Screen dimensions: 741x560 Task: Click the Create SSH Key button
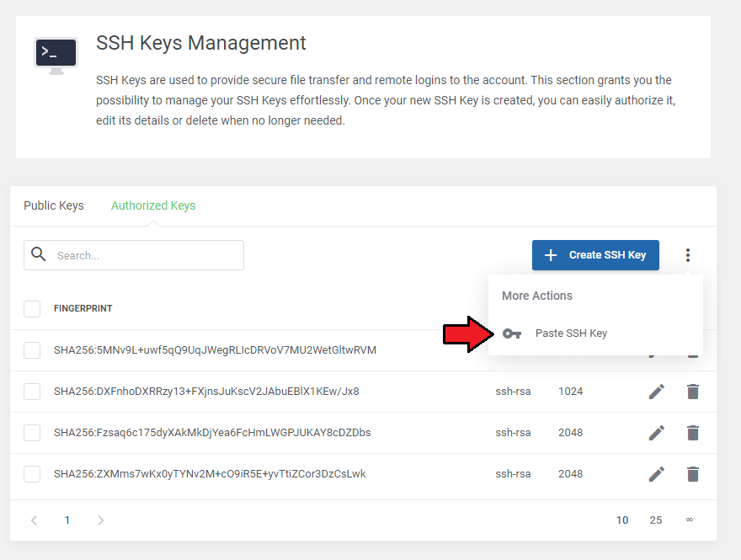pos(595,255)
